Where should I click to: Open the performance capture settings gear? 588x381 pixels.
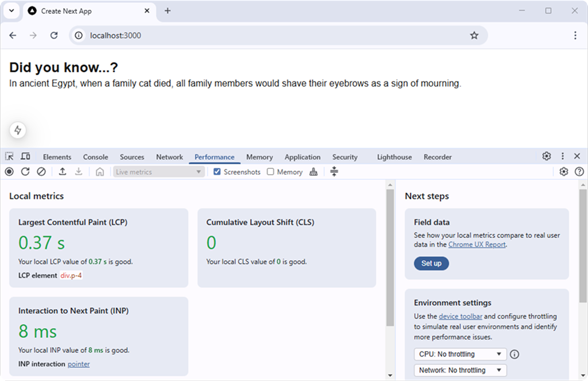(563, 171)
